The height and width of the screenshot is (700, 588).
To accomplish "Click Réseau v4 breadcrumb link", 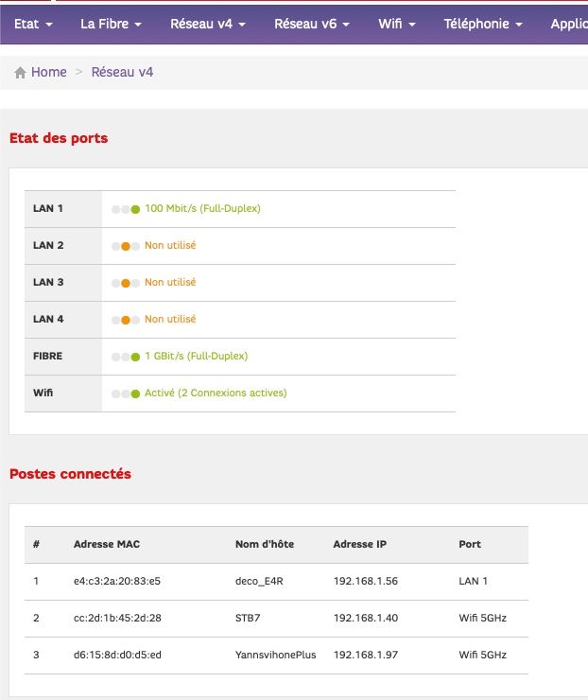I will coord(122,72).
